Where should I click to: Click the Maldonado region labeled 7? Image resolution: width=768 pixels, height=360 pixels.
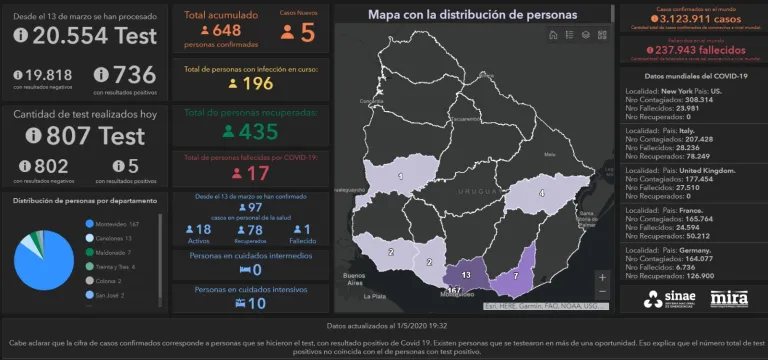click(515, 275)
